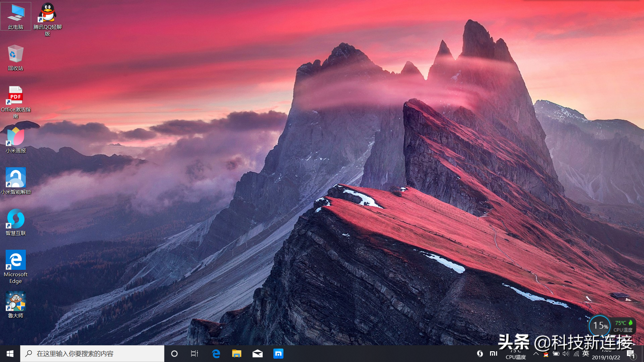644x362 pixels.
Task: Select the 智慧互联 desktop shortcut
Action: (16, 223)
